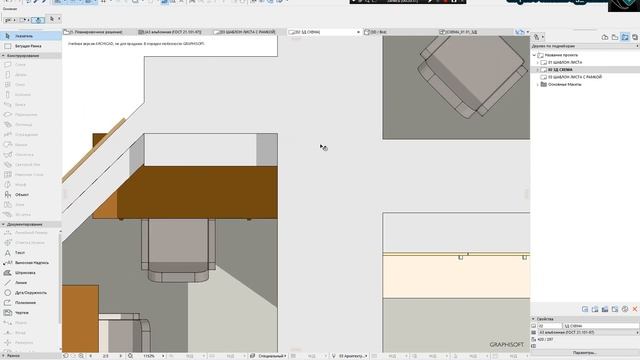Click the greyed-out Стена (Wall) tool
This screenshot has height=360, width=640.
click(31, 64)
